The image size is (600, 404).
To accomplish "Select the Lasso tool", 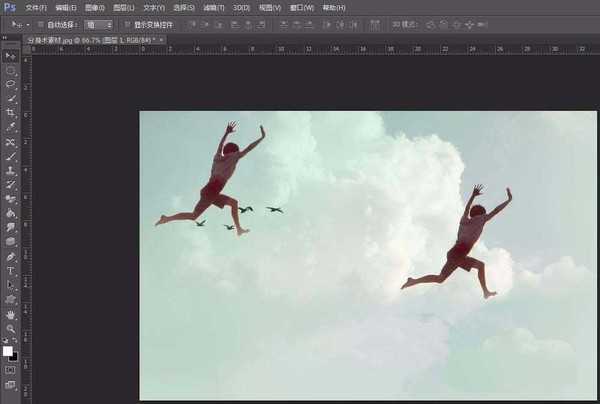I will click(11, 85).
